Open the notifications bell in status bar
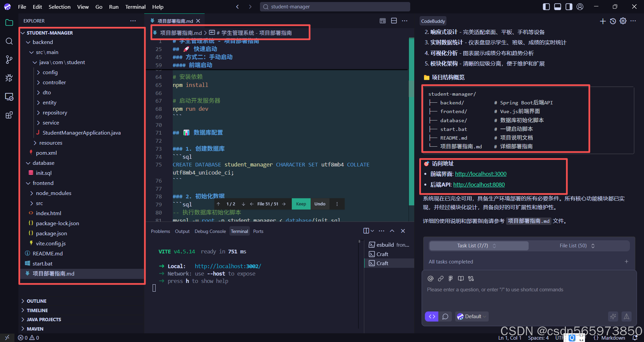 635,338
